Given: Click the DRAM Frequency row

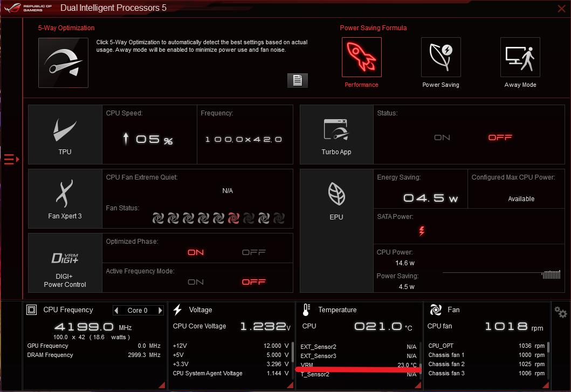Looking at the screenshot, I should coord(94,355).
